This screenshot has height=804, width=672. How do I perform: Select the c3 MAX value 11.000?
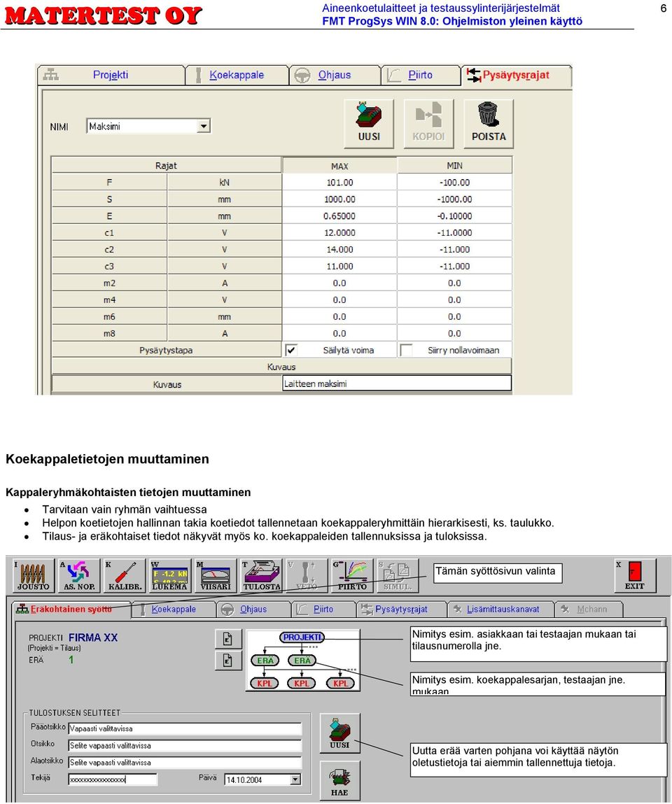click(339, 267)
